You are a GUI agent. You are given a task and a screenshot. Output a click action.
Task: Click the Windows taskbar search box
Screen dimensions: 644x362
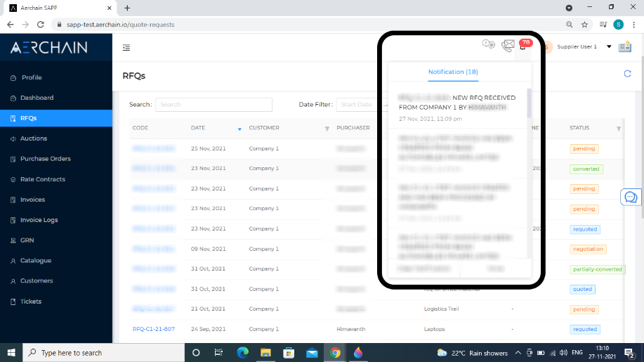[x=103, y=353]
